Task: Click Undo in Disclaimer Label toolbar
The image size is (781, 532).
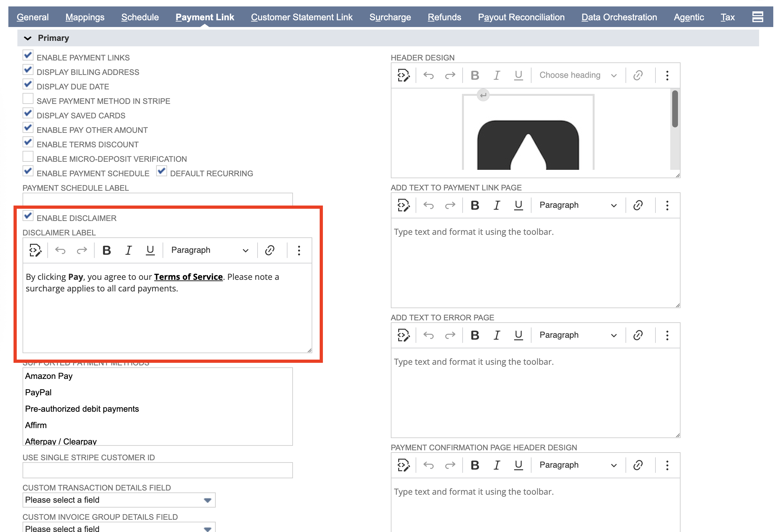Action: point(60,250)
